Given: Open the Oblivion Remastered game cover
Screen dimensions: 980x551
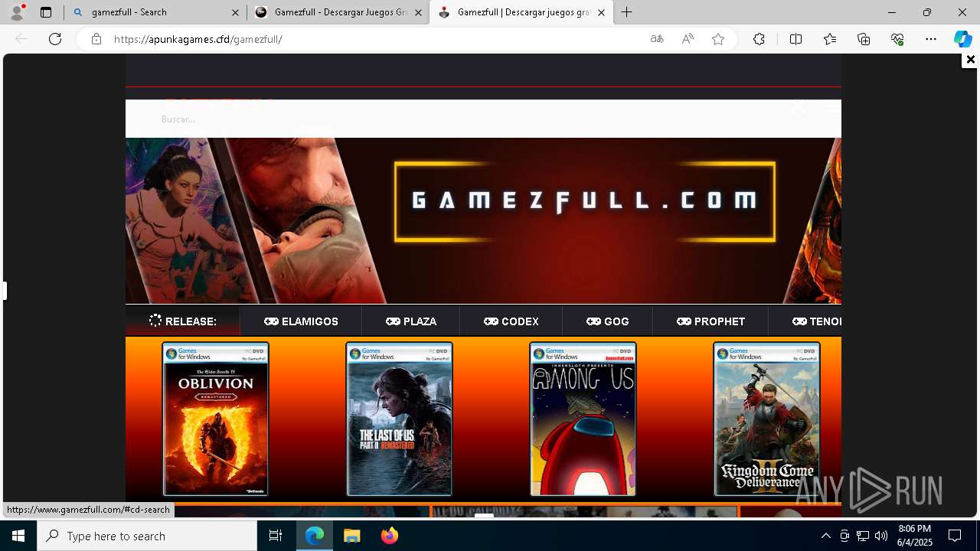Looking at the screenshot, I should (x=215, y=419).
